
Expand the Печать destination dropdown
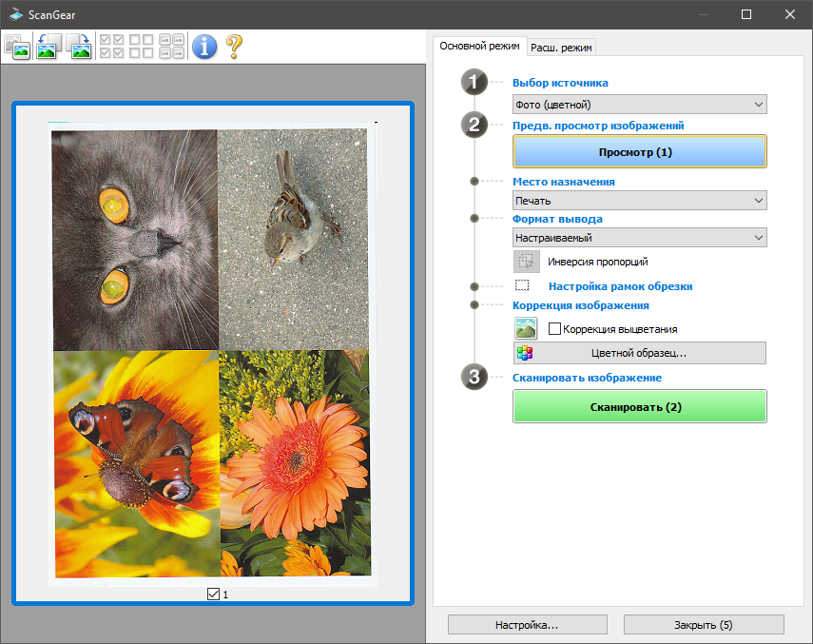[x=639, y=200]
